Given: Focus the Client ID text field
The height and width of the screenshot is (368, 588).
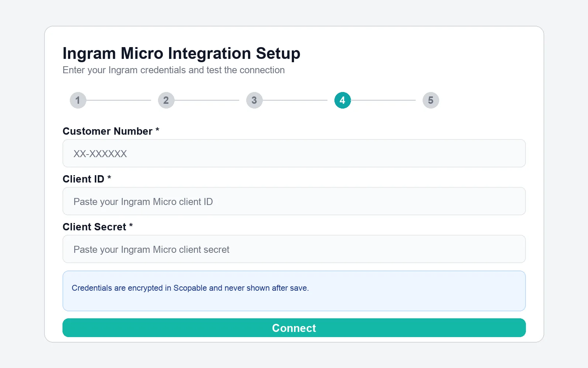Looking at the screenshot, I should 294,201.
